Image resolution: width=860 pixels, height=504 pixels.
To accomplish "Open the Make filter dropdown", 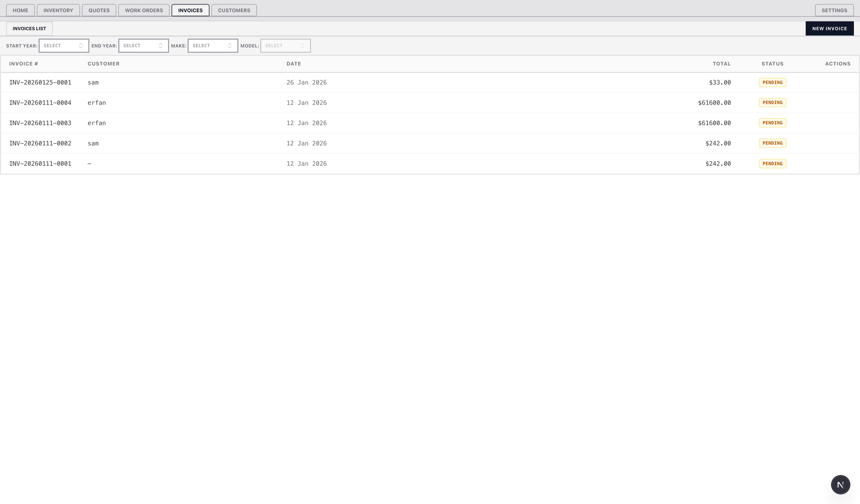I will [x=213, y=45].
